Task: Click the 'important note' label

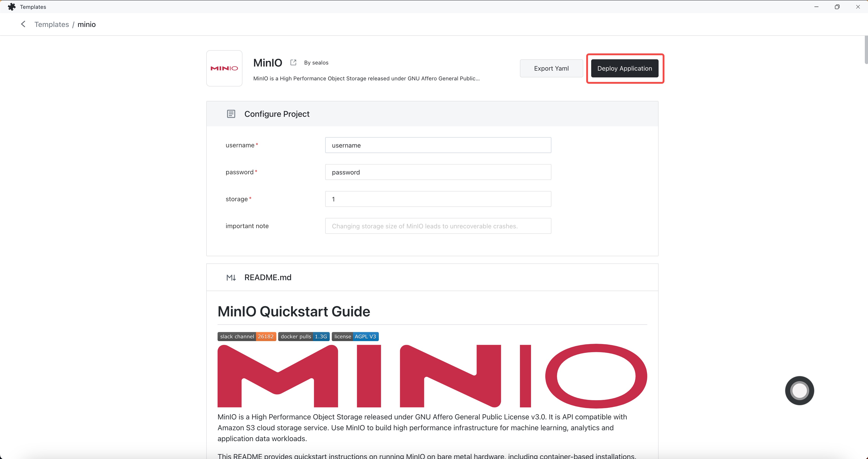Action: [x=247, y=226]
